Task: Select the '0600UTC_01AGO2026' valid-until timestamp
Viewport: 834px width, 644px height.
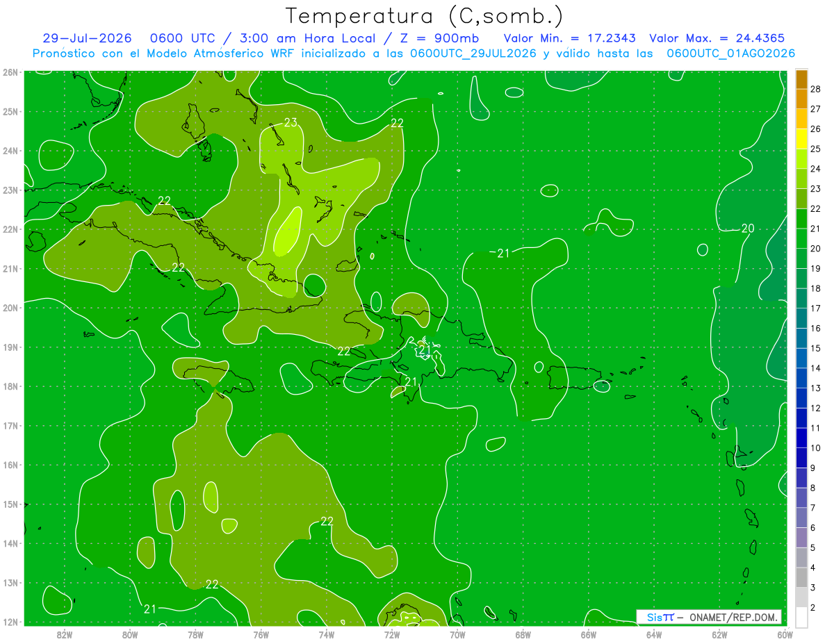Action: (730, 53)
